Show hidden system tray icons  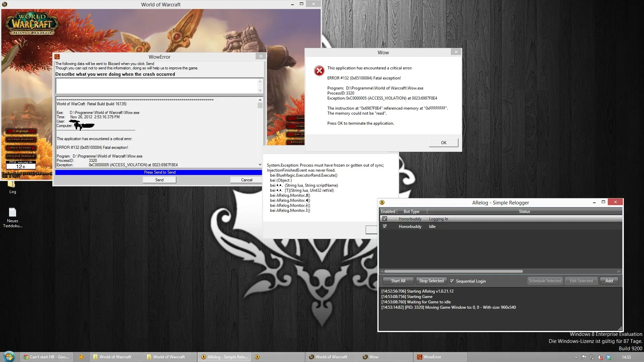[576, 357]
